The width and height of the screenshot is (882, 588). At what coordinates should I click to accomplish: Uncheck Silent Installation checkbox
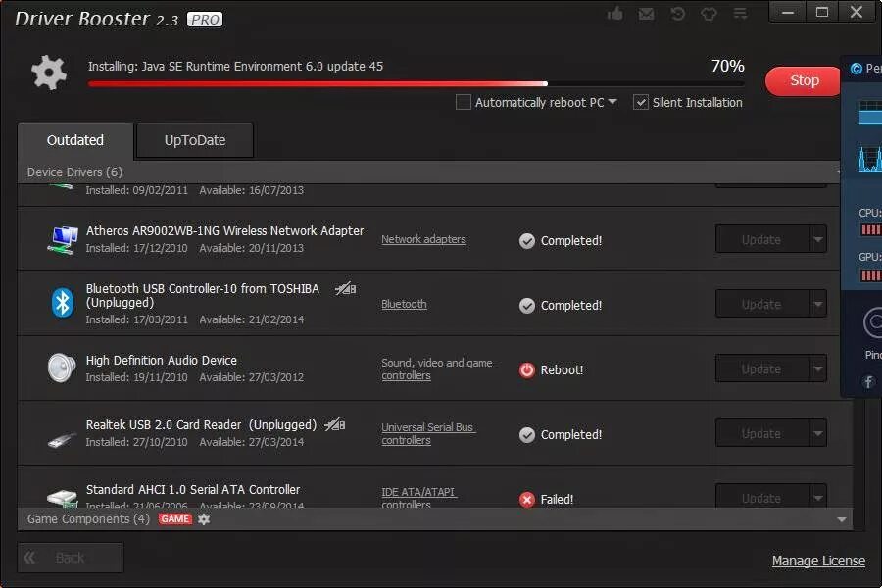click(641, 102)
